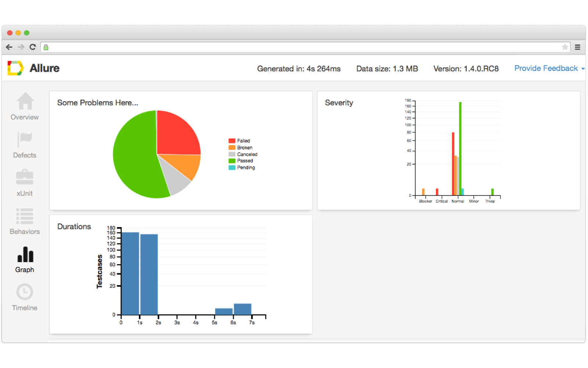The height and width of the screenshot is (368, 588).
Task: Go forward with browser forward arrow
Action: (x=21, y=47)
